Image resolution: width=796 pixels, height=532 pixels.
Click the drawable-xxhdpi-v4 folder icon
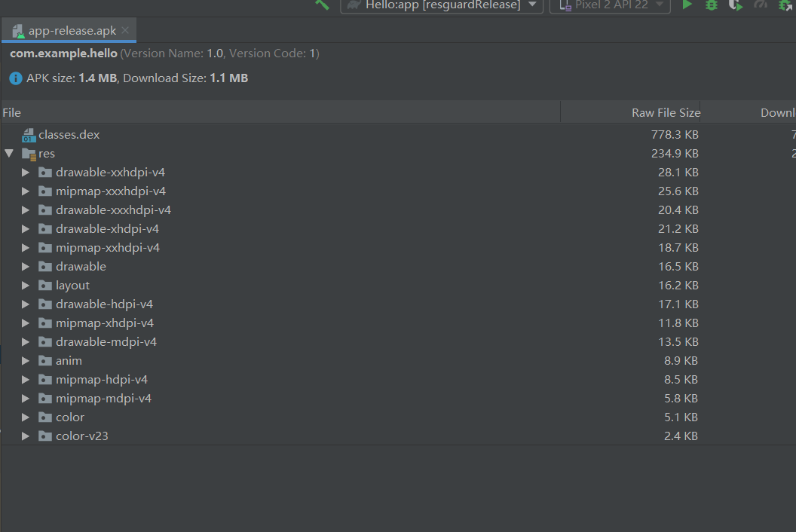[x=45, y=173]
